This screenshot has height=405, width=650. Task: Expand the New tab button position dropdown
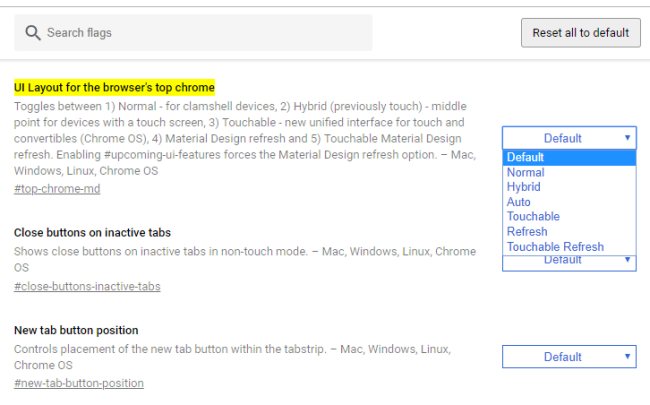pos(568,357)
